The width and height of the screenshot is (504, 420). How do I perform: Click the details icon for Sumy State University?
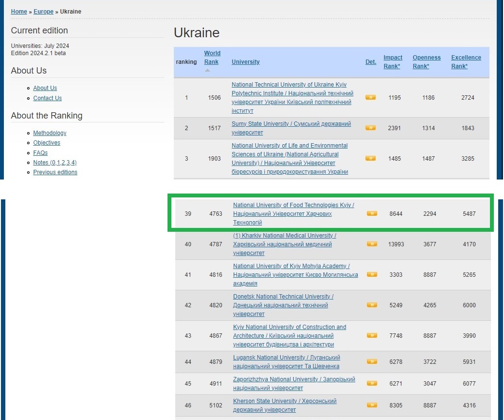(370, 128)
